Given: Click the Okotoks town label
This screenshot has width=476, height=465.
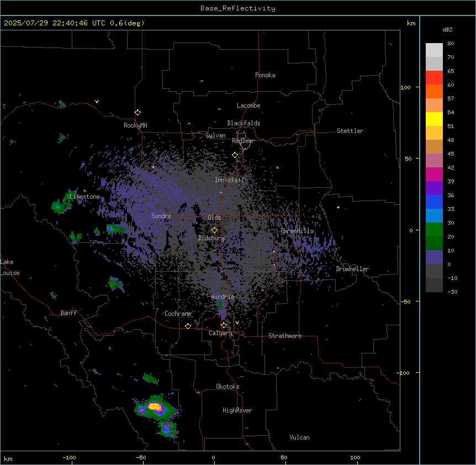Looking at the screenshot, I should point(228,387).
